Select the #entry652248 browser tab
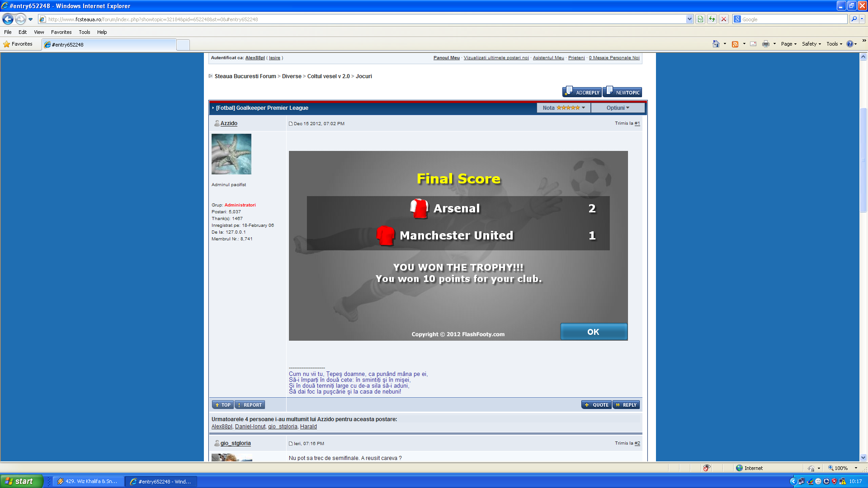This screenshot has height=488, width=868. [x=108, y=45]
